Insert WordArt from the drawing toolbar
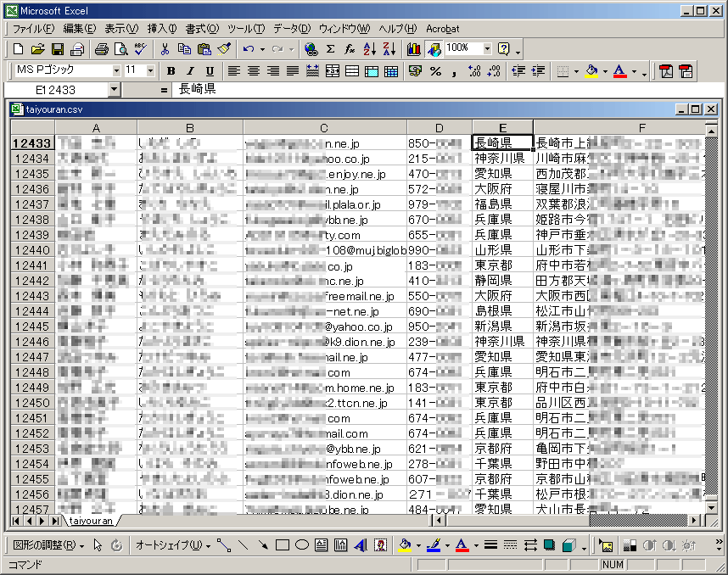 click(360, 544)
